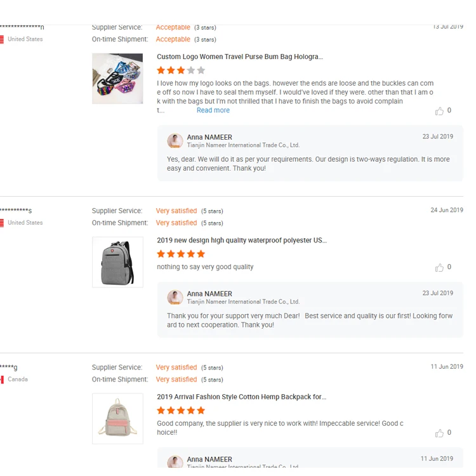Open 2019 Arrival Cotton Hemp Backpack link
The width and height of the screenshot is (476, 476).
tap(241, 397)
